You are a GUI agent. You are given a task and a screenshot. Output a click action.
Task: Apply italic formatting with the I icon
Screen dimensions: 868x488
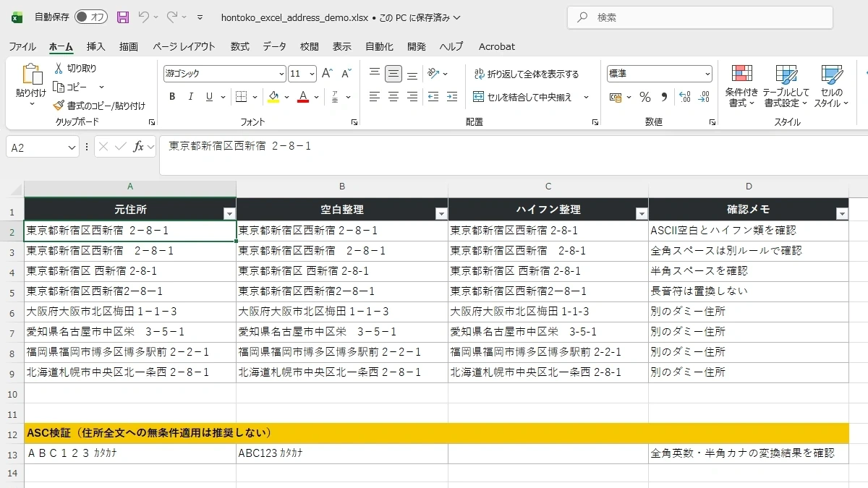(x=191, y=97)
